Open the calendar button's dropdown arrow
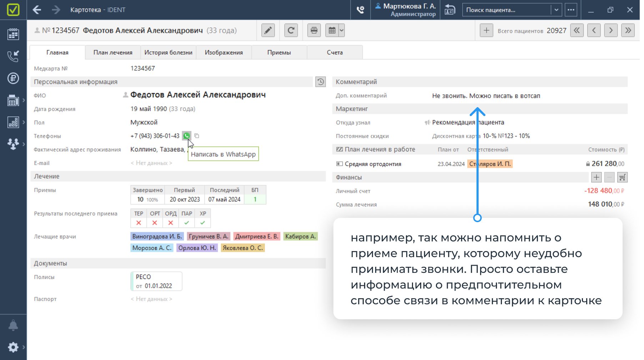The image size is (644, 360). [x=342, y=30]
